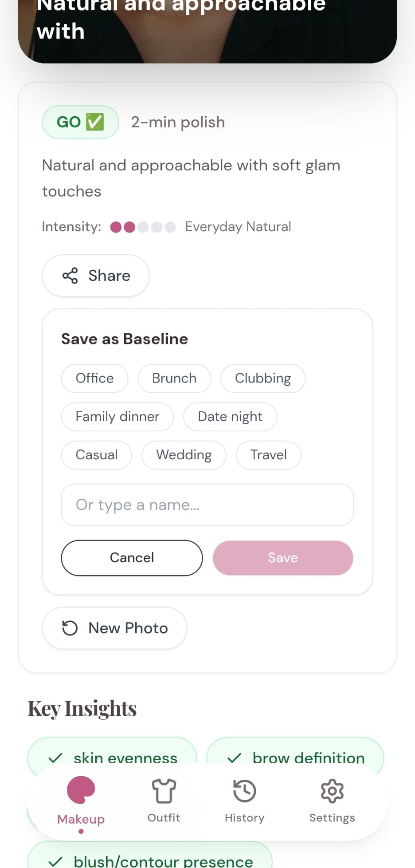The image size is (415, 868).
Task: Tap the share icon
Action: tap(70, 276)
